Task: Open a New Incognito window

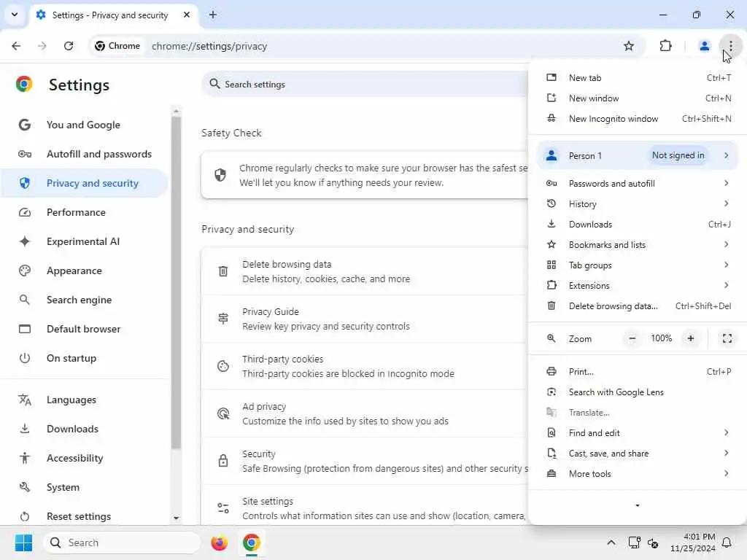Action: tap(638, 119)
